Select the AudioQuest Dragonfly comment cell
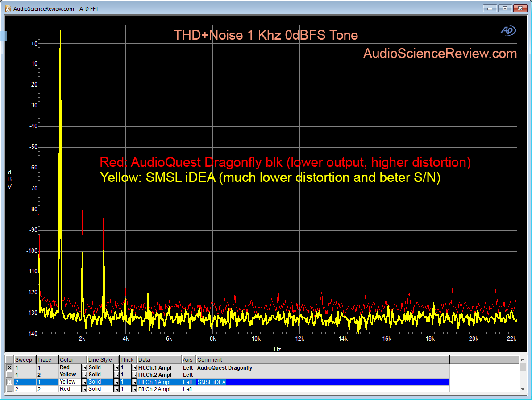This screenshot has height=400, width=532. [x=323, y=368]
